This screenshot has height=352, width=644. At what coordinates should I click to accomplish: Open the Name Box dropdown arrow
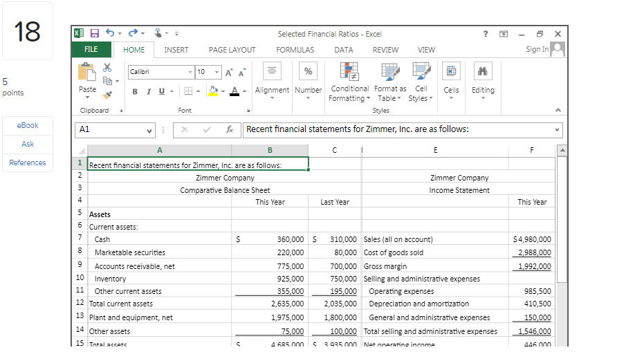tap(149, 131)
